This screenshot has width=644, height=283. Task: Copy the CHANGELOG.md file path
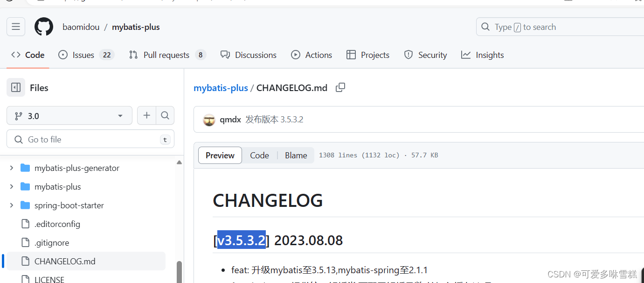coord(340,87)
